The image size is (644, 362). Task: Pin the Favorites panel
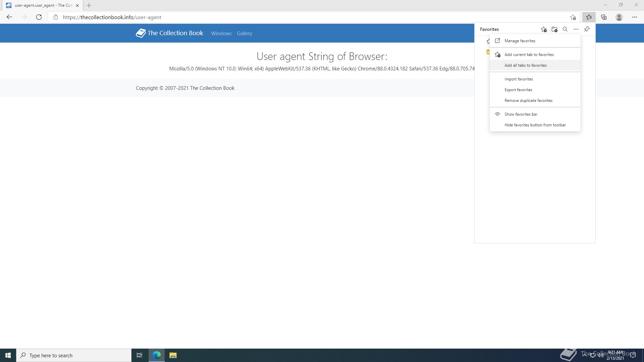click(x=587, y=29)
